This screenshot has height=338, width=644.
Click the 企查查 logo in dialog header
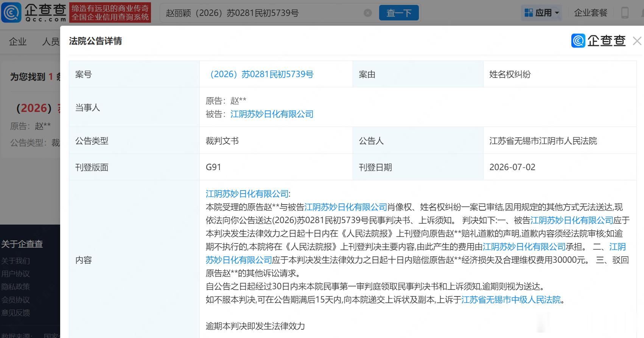click(599, 41)
